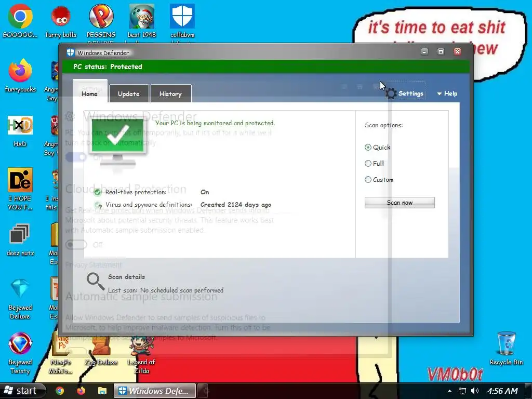Click 'Your PC is being monitored and protected.' text
The height and width of the screenshot is (399, 532).
click(215, 123)
